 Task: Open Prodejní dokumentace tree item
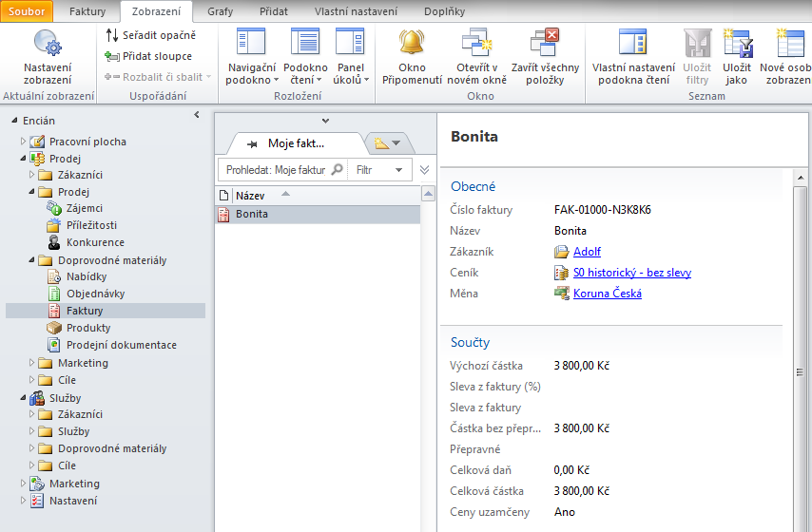121,345
